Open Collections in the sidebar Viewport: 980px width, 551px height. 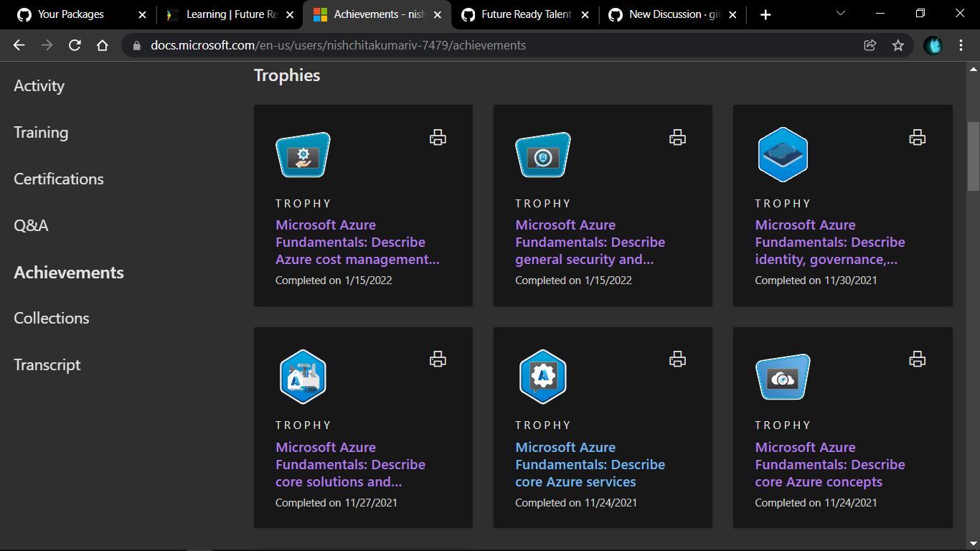[52, 319]
